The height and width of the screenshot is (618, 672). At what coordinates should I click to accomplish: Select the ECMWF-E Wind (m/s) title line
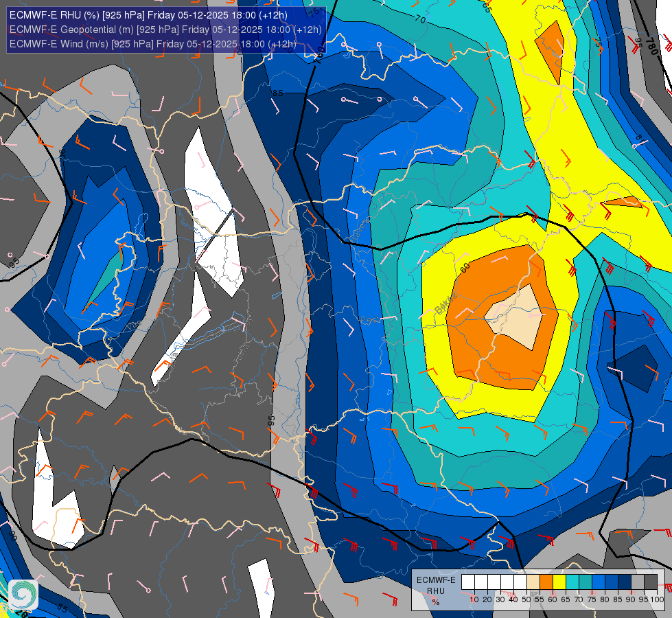(x=152, y=44)
